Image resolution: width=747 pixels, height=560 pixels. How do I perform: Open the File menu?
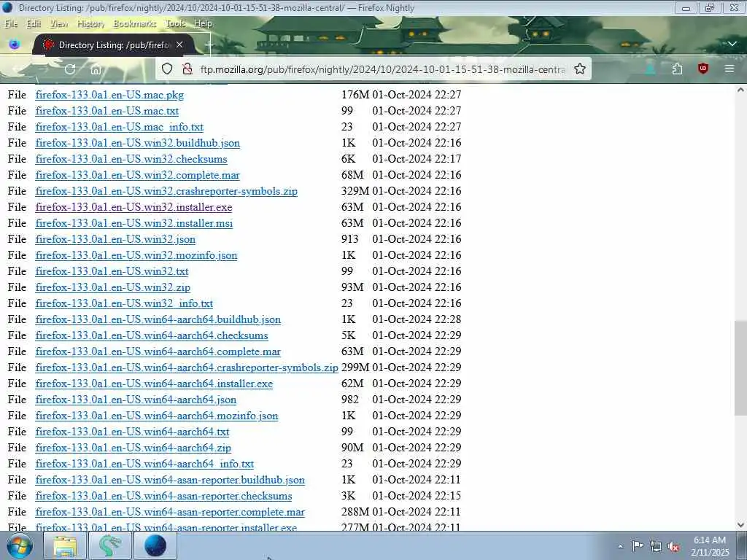pyautogui.click(x=11, y=23)
